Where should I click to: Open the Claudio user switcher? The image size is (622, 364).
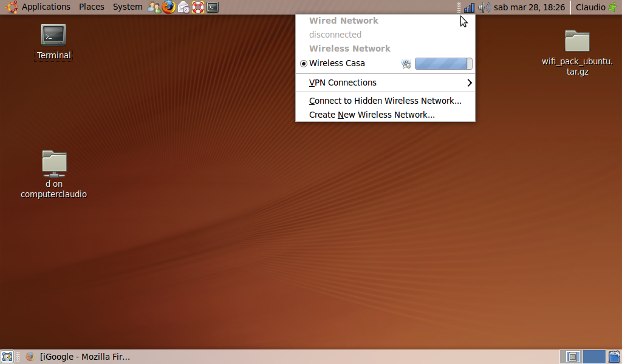click(596, 7)
